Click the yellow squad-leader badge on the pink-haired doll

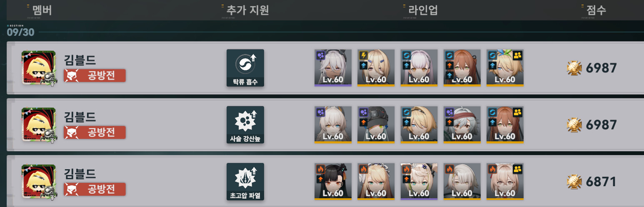pos(518,169)
